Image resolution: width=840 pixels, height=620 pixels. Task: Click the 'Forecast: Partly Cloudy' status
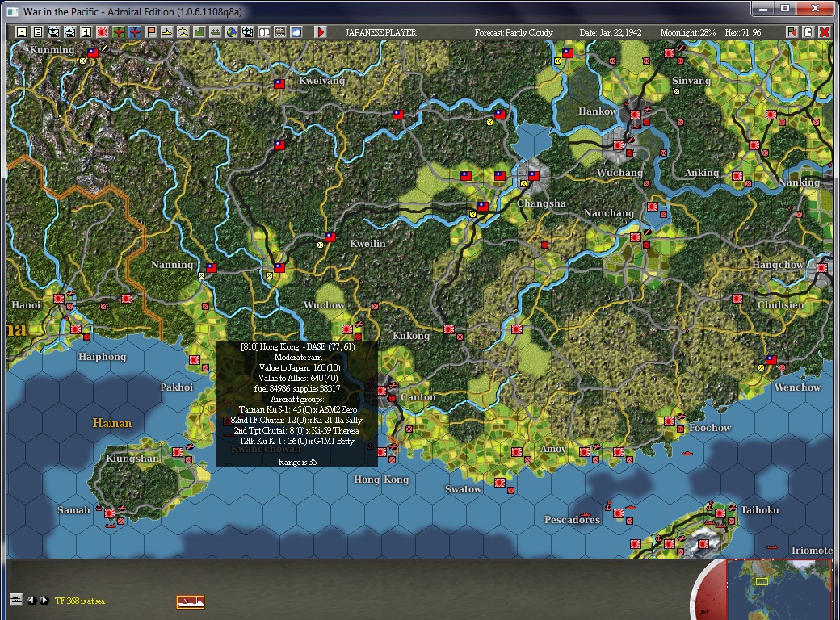[513, 32]
